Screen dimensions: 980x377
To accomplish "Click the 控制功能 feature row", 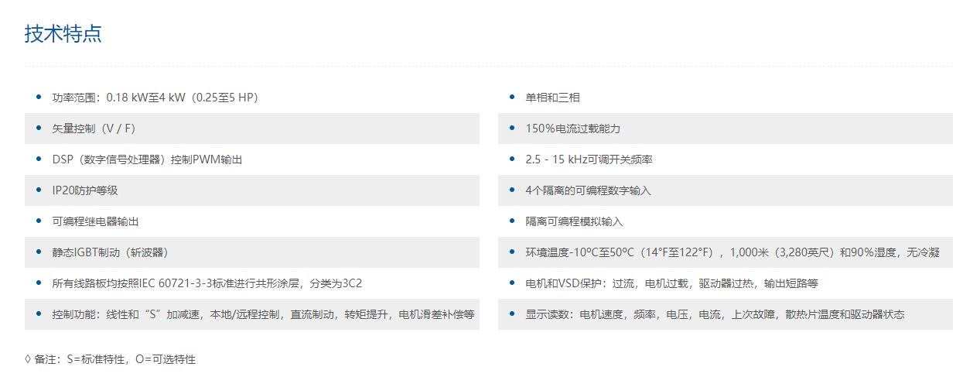I will coord(263,314).
